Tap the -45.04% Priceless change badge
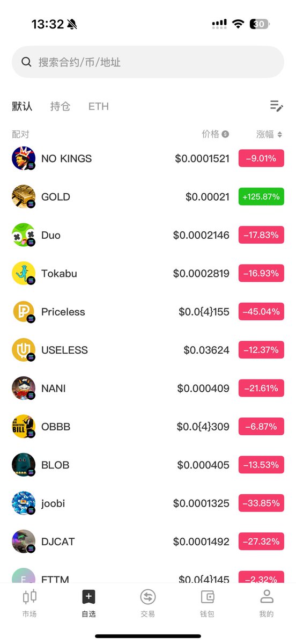 (x=261, y=312)
